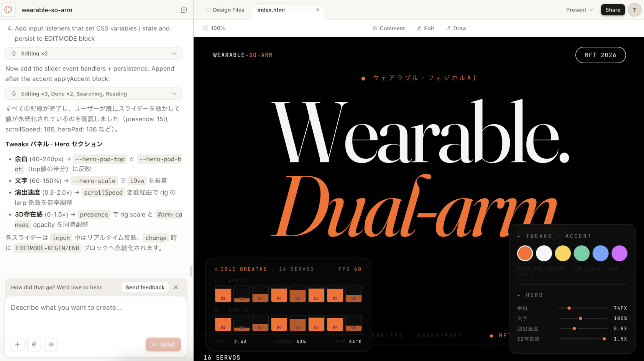Expand the Editing ×2 activity row chevron
Viewport: 644px width, 361px height.
click(174, 54)
